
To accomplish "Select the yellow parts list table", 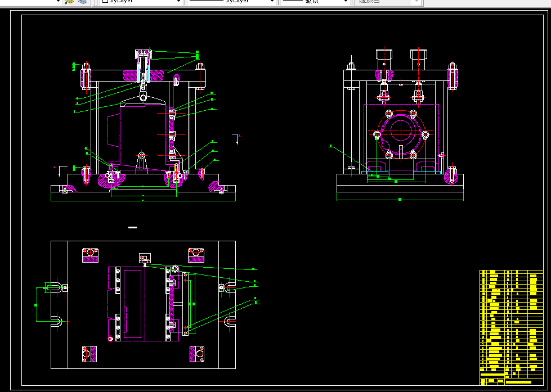I will (x=511, y=327).
